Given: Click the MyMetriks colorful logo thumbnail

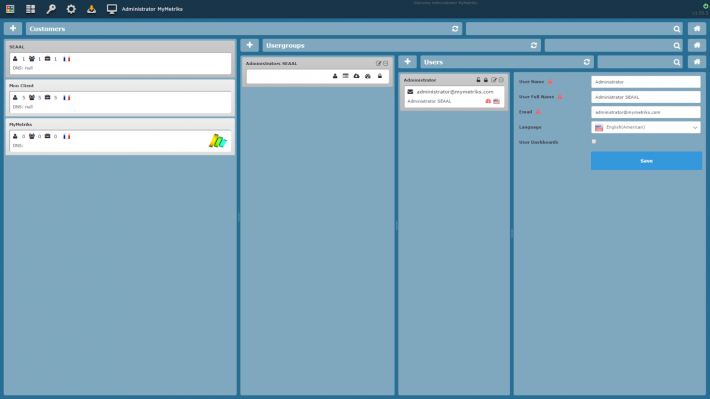Looking at the screenshot, I should click(x=217, y=141).
